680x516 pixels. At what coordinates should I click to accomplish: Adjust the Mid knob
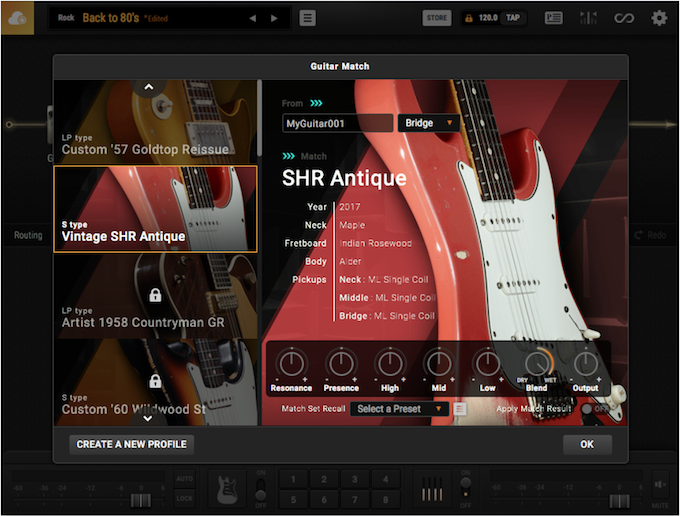[439, 364]
